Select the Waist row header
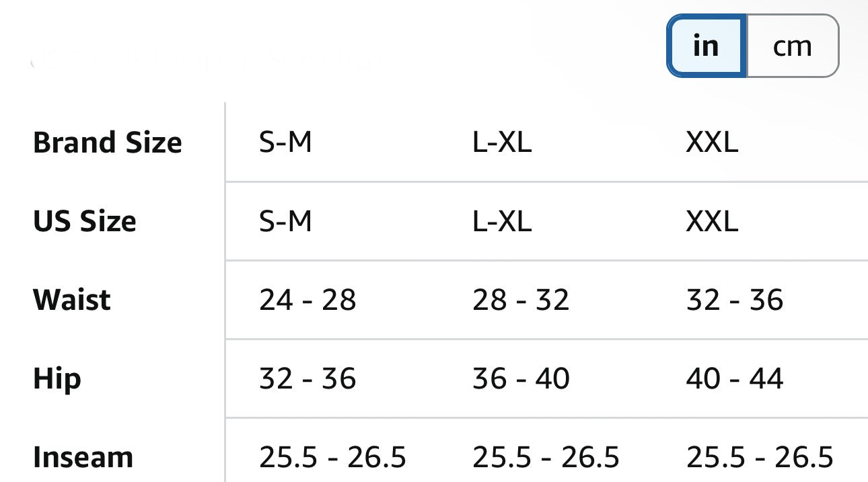 [x=72, y=299]
